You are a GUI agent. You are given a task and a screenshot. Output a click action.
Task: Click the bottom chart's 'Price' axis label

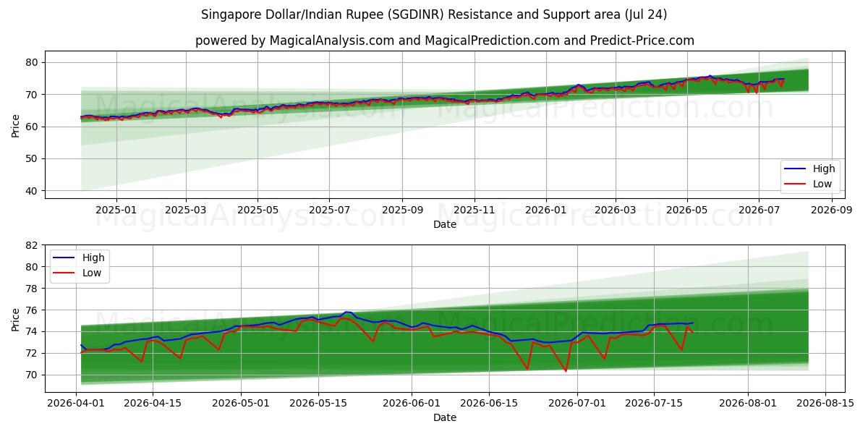[16, 318]
